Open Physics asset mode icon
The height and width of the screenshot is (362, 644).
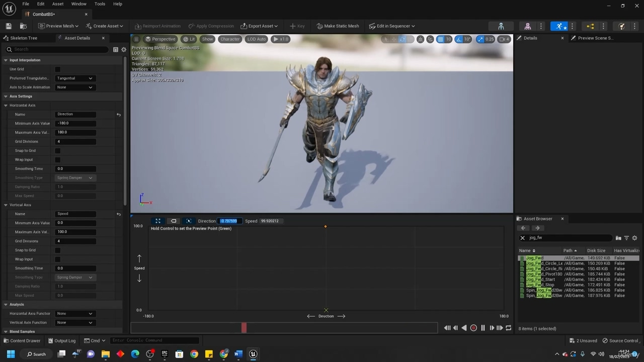pos(622,26)
